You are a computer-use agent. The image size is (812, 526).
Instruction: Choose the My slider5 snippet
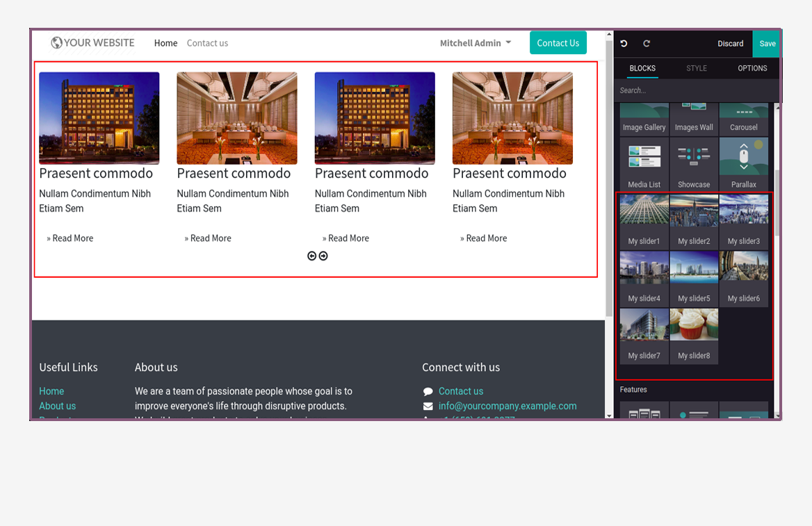tap(694, 279)
